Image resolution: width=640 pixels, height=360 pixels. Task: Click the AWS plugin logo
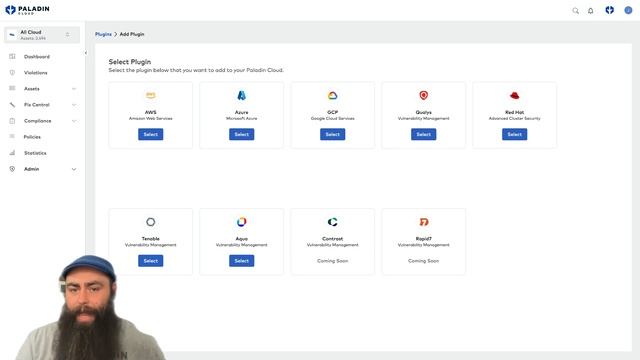[x=151, y=95]
